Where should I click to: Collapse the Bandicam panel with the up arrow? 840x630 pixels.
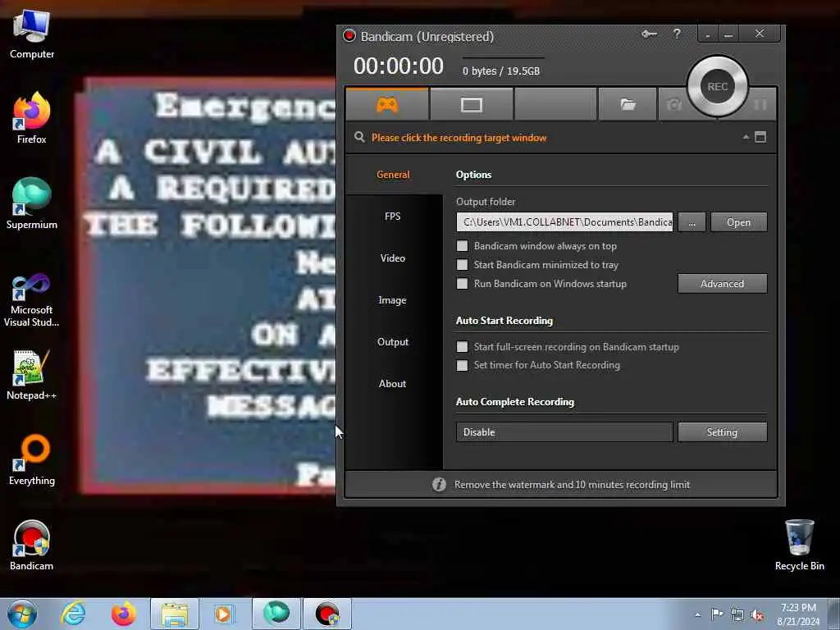(x=746, y=137)
